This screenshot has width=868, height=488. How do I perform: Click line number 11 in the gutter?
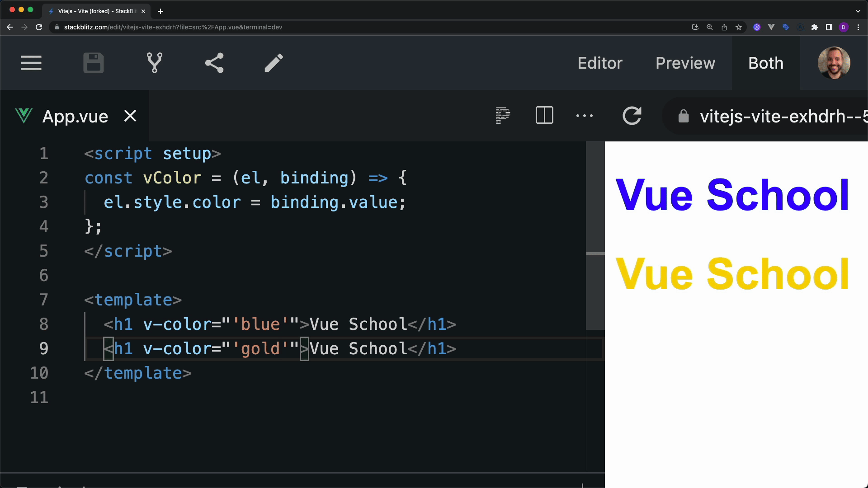pyautogui.click(x=39, y=398)
